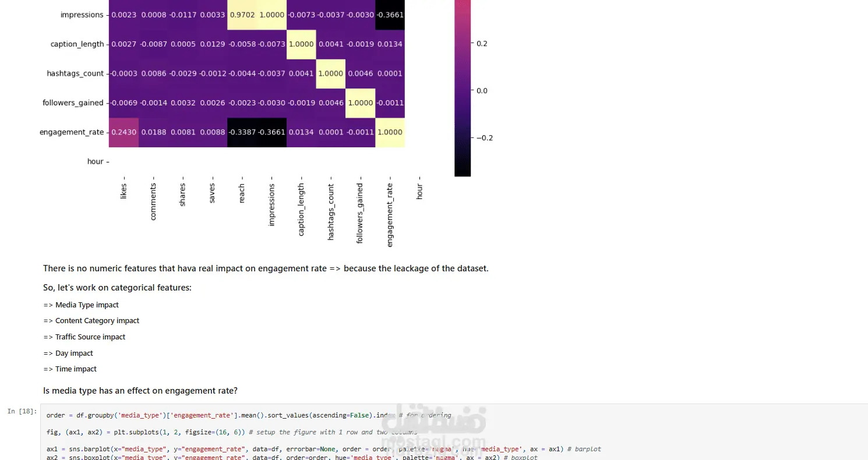Click the sns.barplot code line
The width and height of the screenshot is (868, 460).
click(324, 449)
